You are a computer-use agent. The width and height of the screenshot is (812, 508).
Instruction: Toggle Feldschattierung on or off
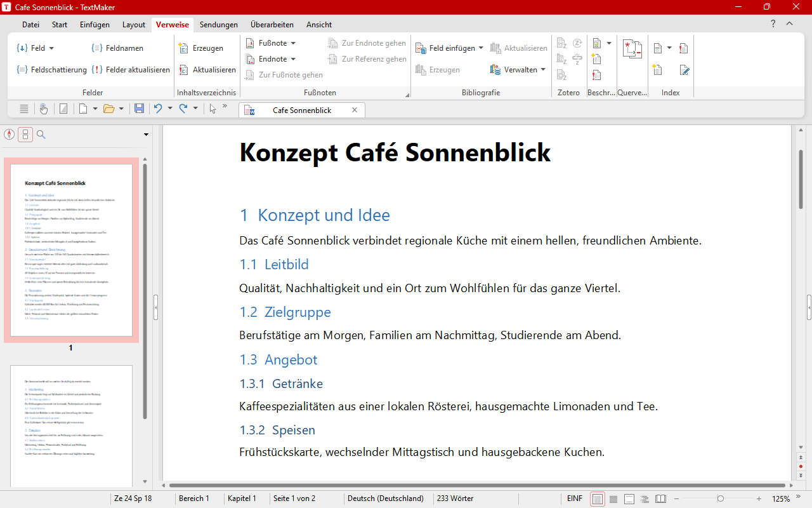[x=51, y=70]
